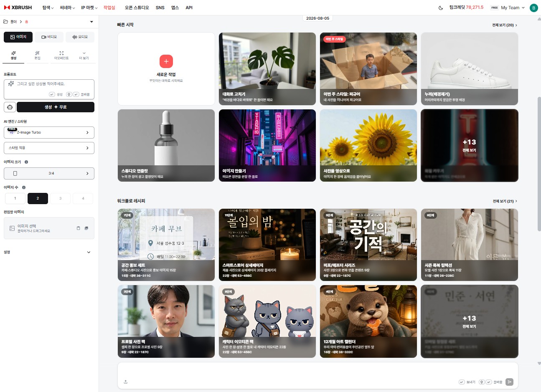Open the green B profile avatar
Image resolution: width=541 pixels, height=392 pixels.
tap(533, 8)
